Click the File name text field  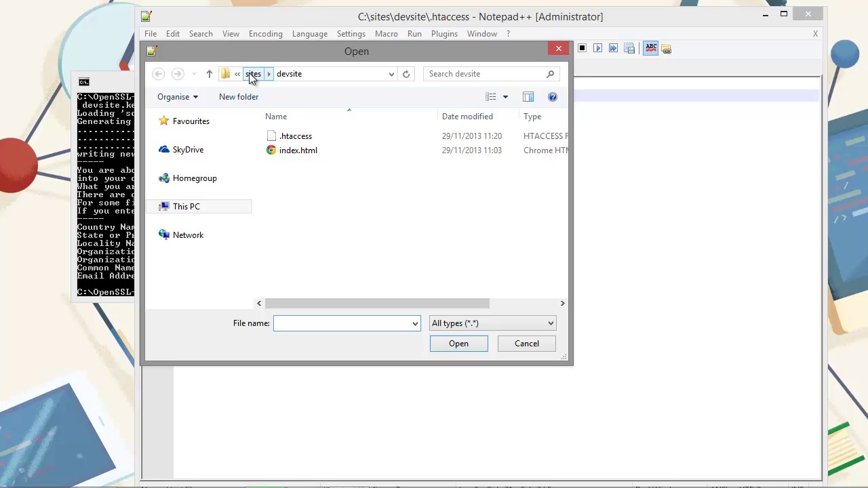[x=342, y=323]
